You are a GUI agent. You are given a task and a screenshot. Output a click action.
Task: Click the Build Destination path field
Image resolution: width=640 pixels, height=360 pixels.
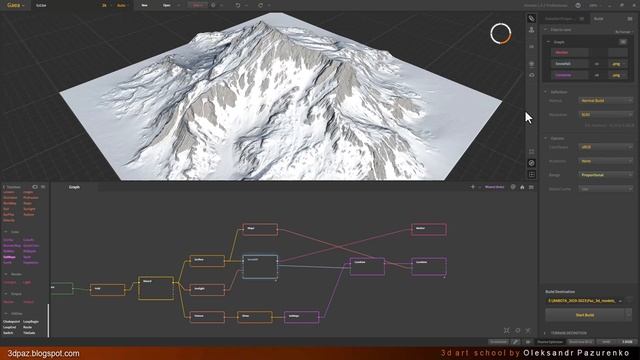point(585,301)
